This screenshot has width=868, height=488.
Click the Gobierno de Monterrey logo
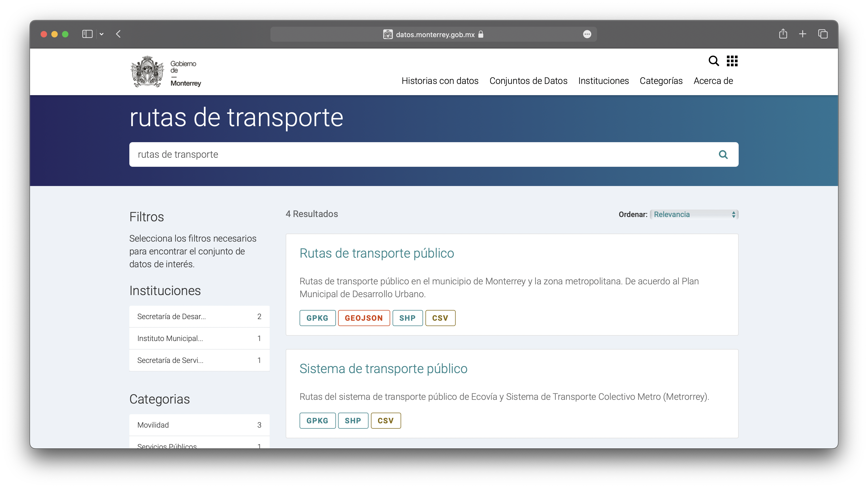[166, 72]
